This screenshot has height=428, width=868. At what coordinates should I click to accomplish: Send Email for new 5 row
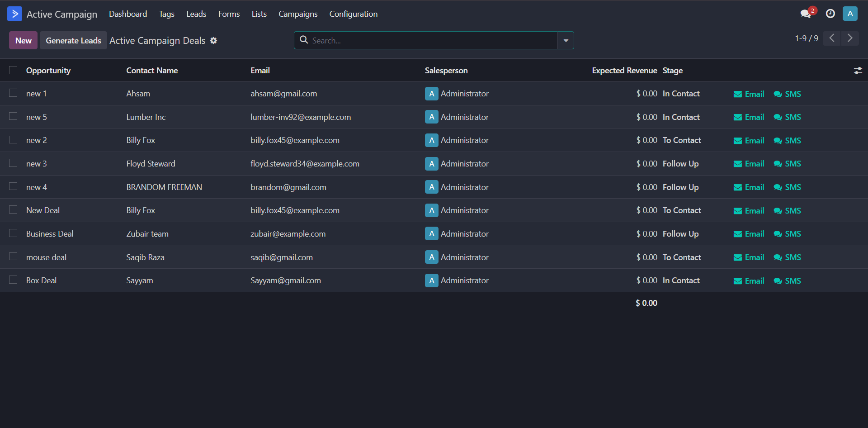(749, 117)
